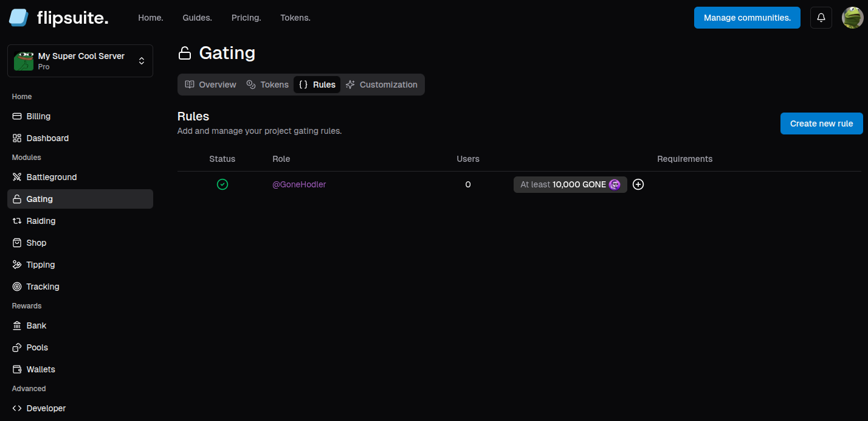Click the My Super Cool Server avatar
This screenshot has height=421, width=868.
[x=24, y=61]
